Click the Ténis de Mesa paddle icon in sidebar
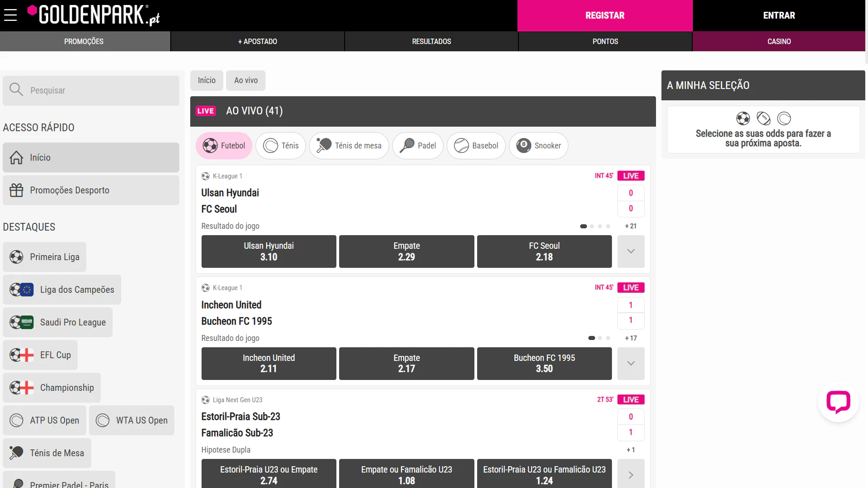The width and height of the screenshot is (868, 488). point(16,453)
